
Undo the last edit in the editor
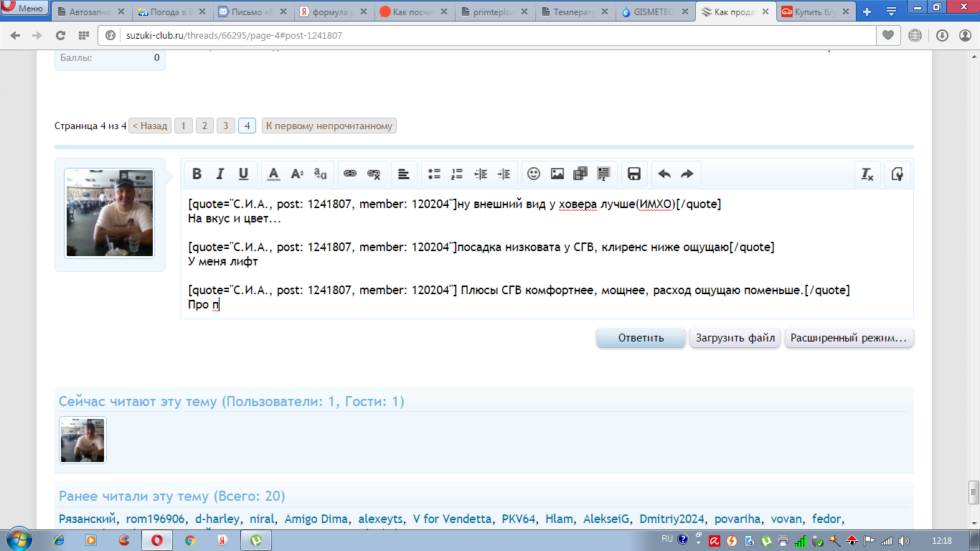(664, 174)
